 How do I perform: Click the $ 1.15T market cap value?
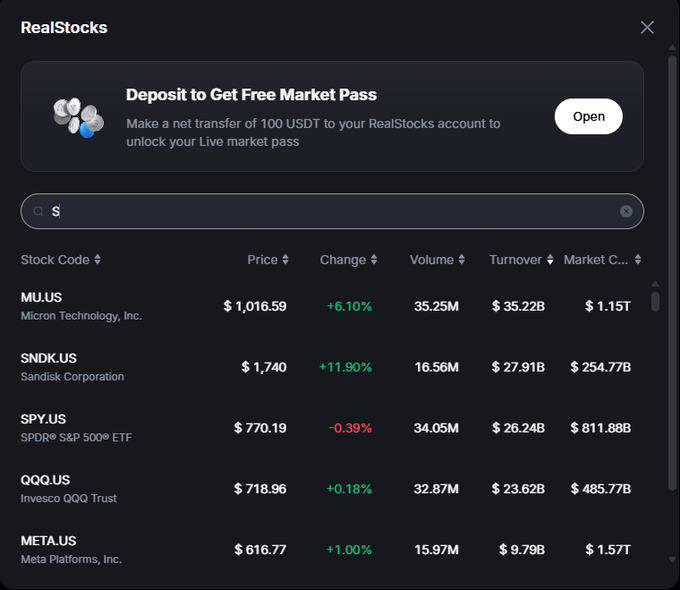click(x=608, y=306)
